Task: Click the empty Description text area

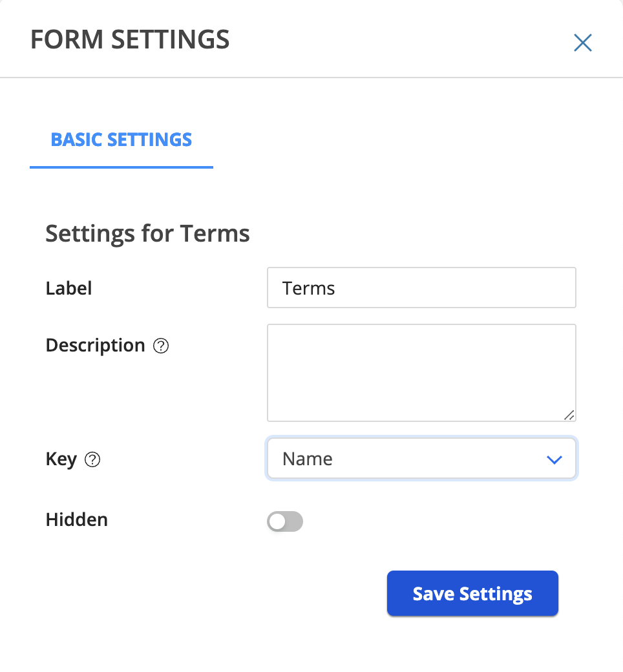Action: [421, 373]
